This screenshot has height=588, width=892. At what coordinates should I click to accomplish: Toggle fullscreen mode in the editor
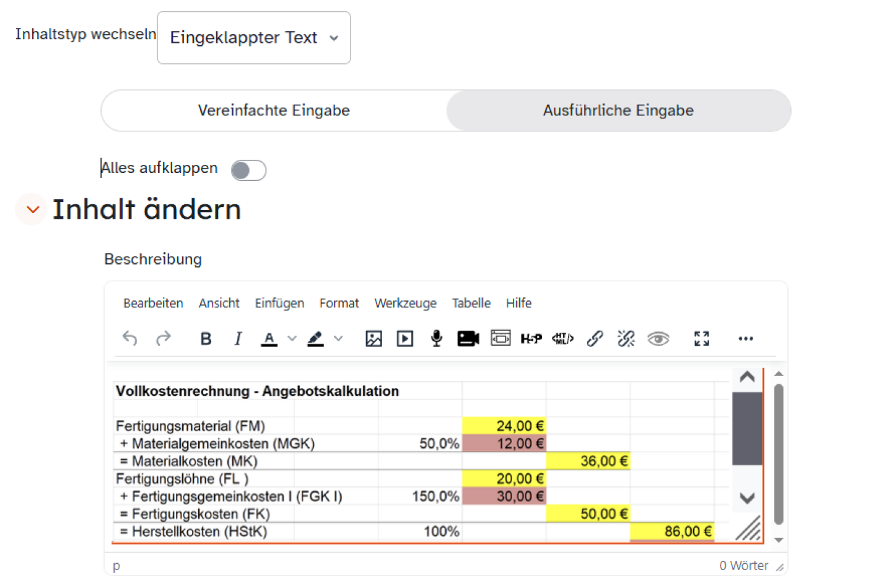(701, 338)
